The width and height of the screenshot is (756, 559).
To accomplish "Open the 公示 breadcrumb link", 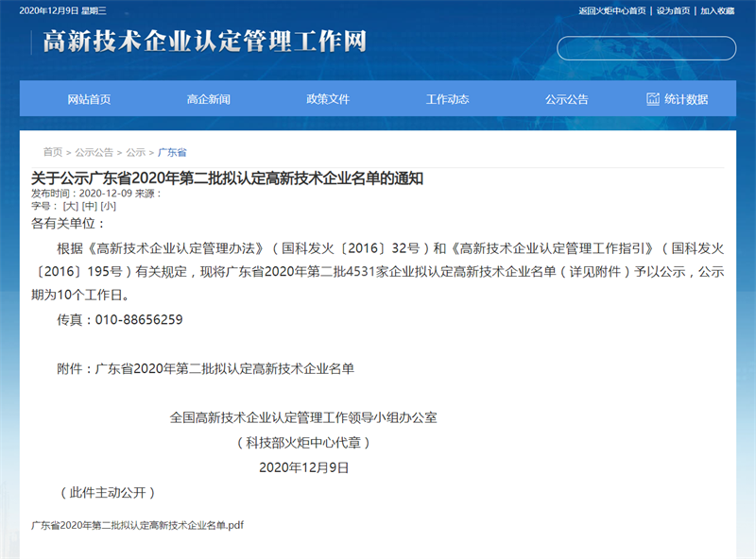I will click(x=136, y=152).
